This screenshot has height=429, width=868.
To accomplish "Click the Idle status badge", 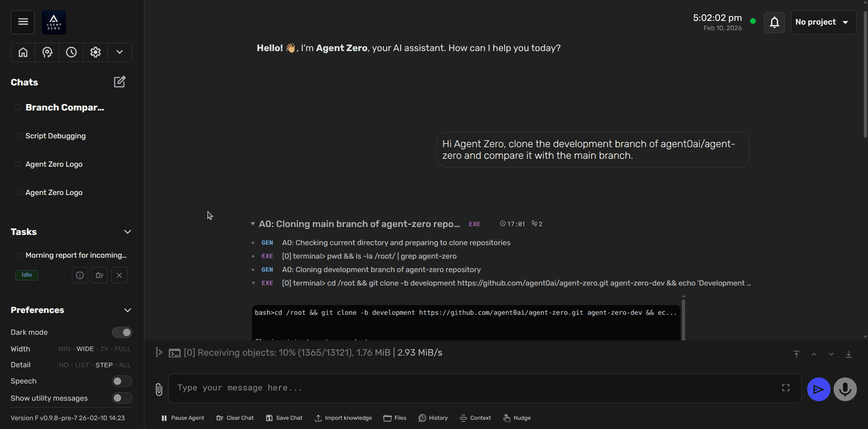I will point(27,275).
